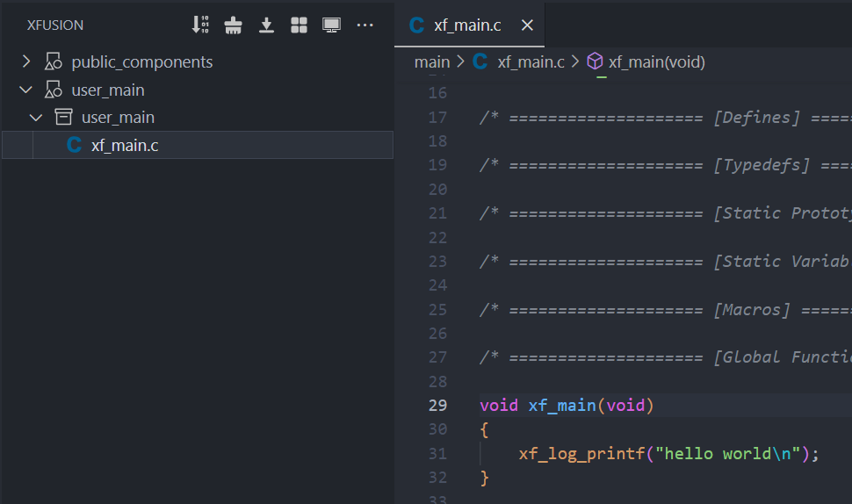This screenshot has height=504, width=852.
Task: Click the xf_log_printf call on line 31
Action: (581, 453)
